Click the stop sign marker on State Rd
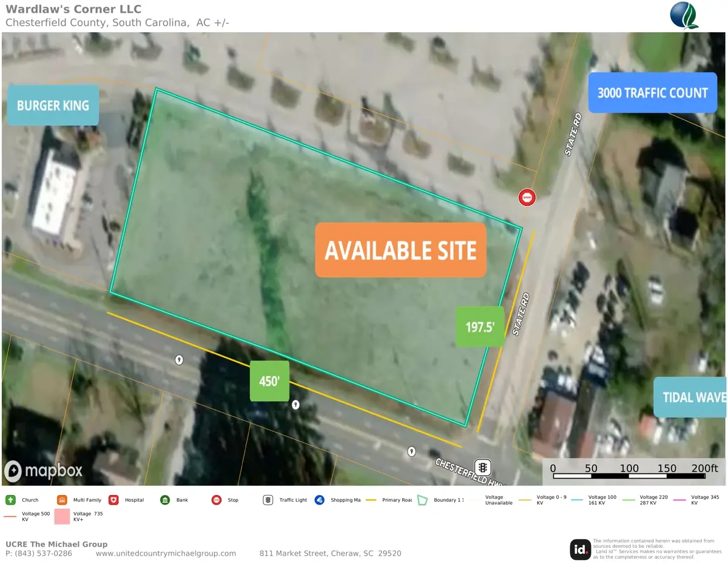 (527, 197)
